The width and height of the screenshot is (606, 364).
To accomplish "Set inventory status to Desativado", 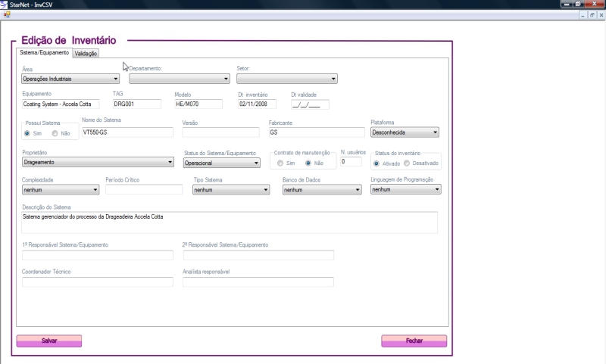I will [x=408, y=163].
